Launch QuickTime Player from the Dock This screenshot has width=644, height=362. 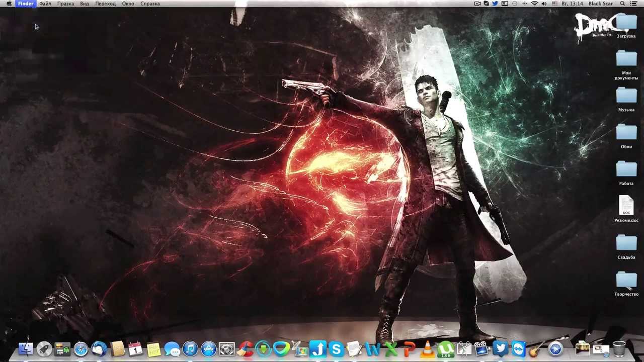pyautogui.click(x=555, y=349)
